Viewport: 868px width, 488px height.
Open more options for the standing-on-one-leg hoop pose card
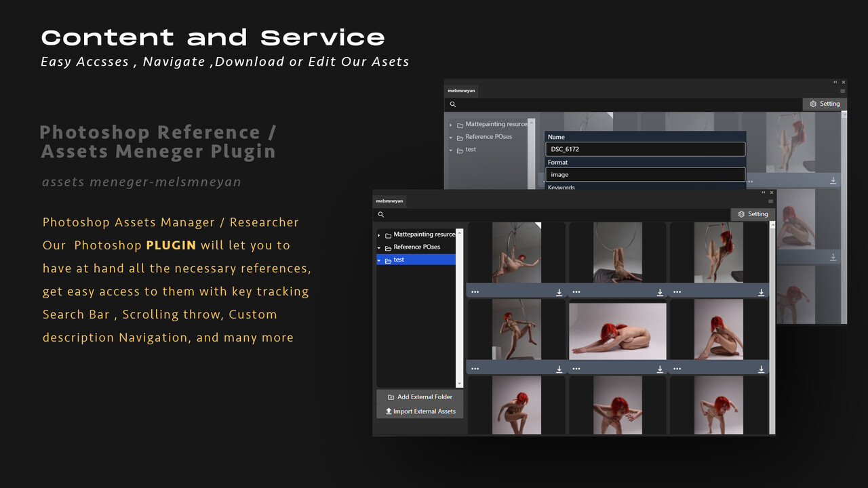[x=475, y=369]
